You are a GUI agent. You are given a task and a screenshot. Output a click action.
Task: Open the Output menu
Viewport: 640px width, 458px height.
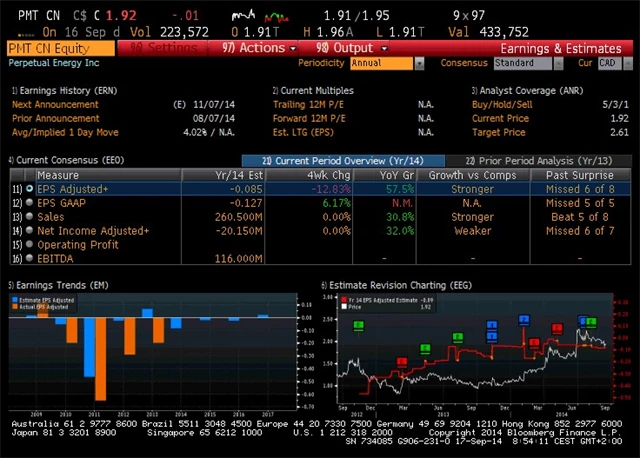pyautogui.click(x=347, y=47)
